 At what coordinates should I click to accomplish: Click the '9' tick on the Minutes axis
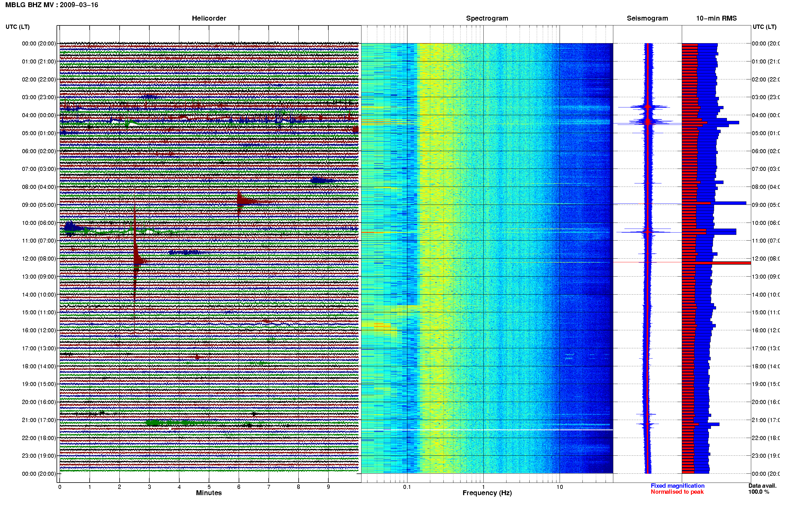click(328, 487)
